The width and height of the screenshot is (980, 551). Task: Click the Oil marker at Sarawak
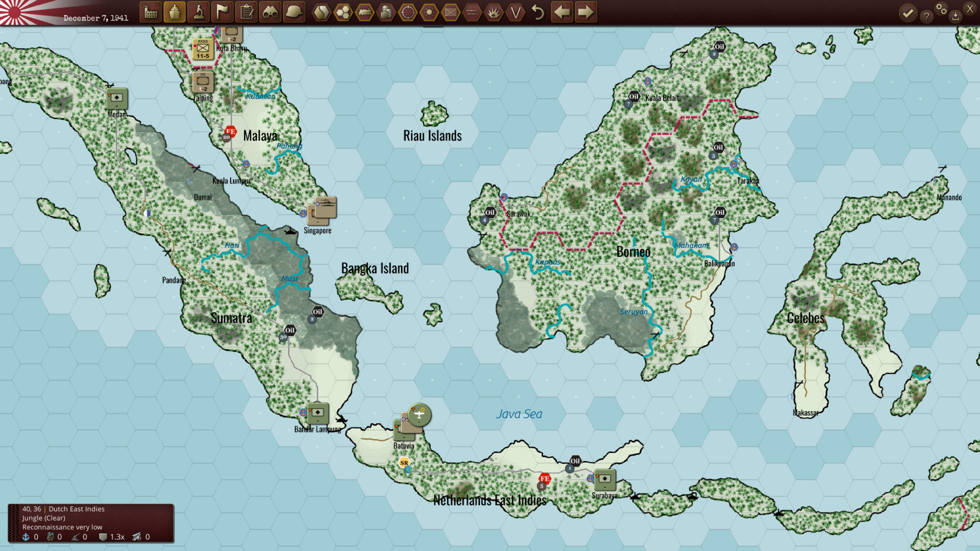(490, 212)
